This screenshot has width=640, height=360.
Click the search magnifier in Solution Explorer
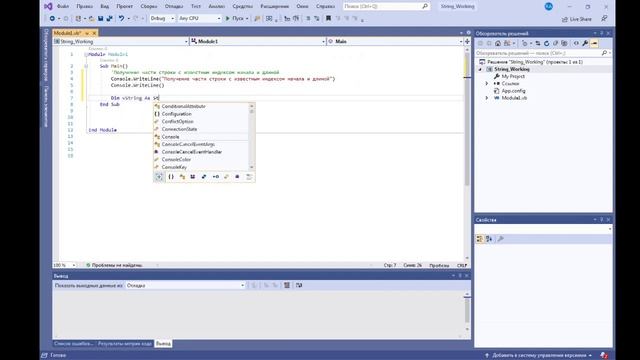[604, 53]
